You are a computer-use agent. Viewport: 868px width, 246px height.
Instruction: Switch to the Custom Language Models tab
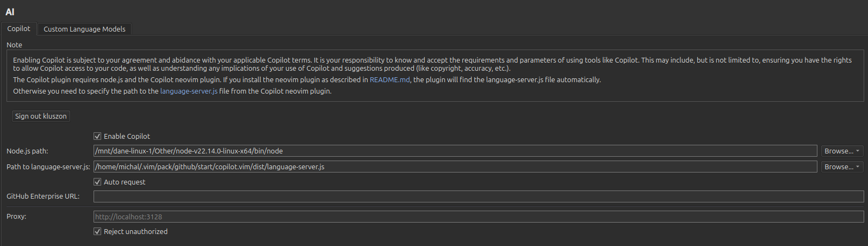click(x=84, y=29)
